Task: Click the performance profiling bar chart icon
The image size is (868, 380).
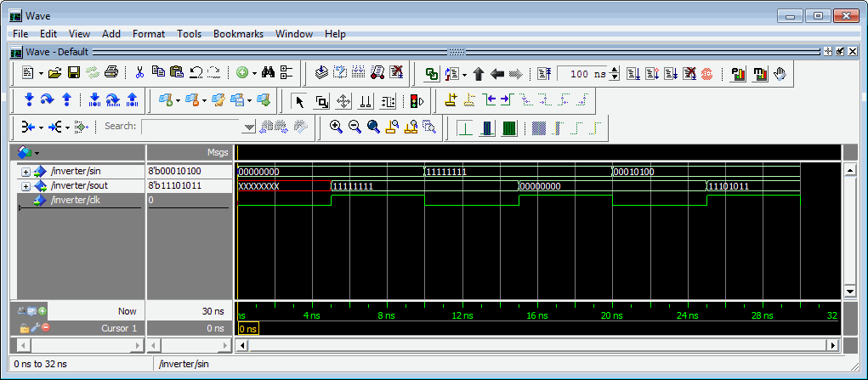Action: click(738, 74)
